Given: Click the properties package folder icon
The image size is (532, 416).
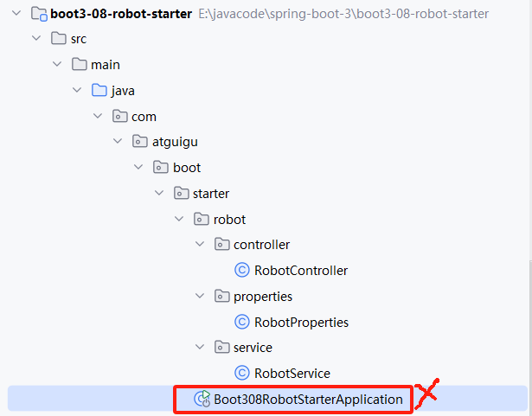Looking at the screenshot, I should (222, 296).
